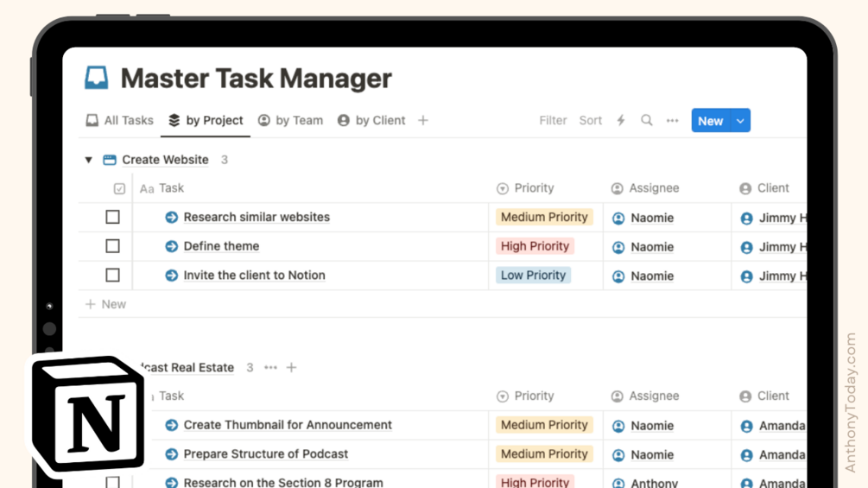Click the Create Website project icon
The width and height of the screenshot is (868, 488).
(x=110, y=160)
